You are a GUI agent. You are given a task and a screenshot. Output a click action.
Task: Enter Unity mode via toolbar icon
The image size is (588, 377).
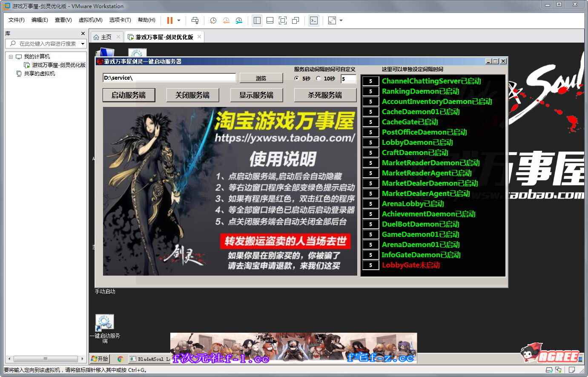pyautogui.click(x=295, y=20)
